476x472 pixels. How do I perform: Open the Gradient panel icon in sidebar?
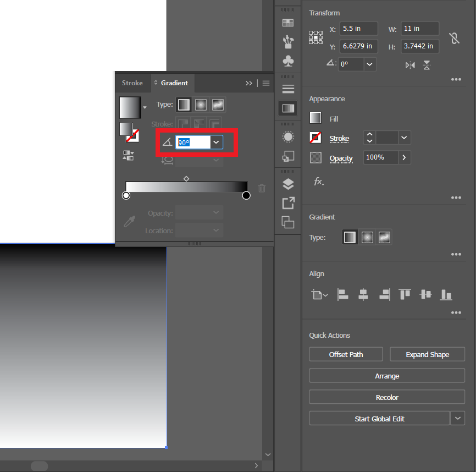click(288, 108)
